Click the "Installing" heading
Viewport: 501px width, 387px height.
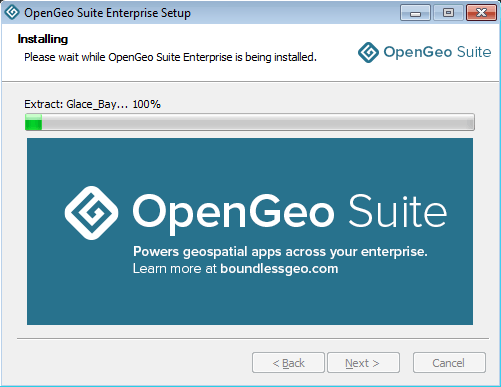pos(43,39)
